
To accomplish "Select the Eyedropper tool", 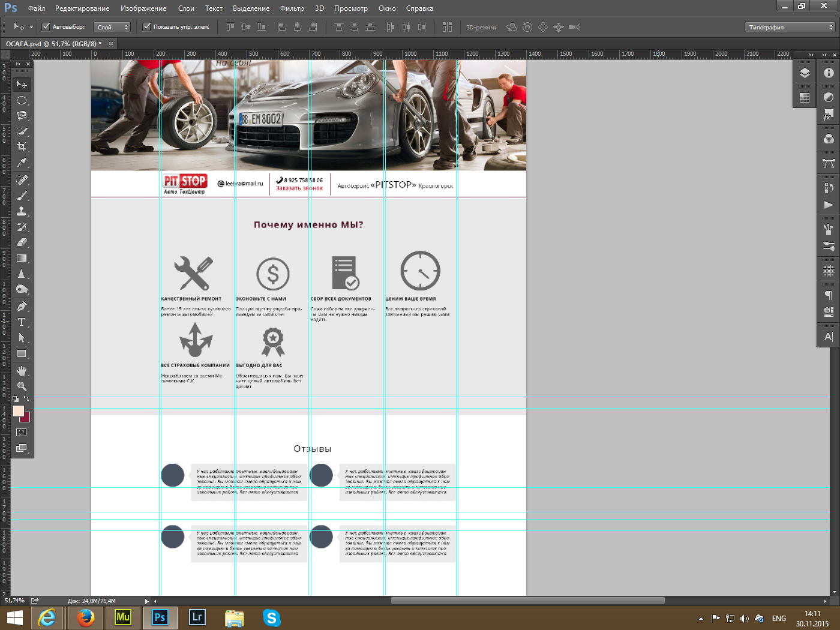I will pyautogui.click(x=22, y=163).
